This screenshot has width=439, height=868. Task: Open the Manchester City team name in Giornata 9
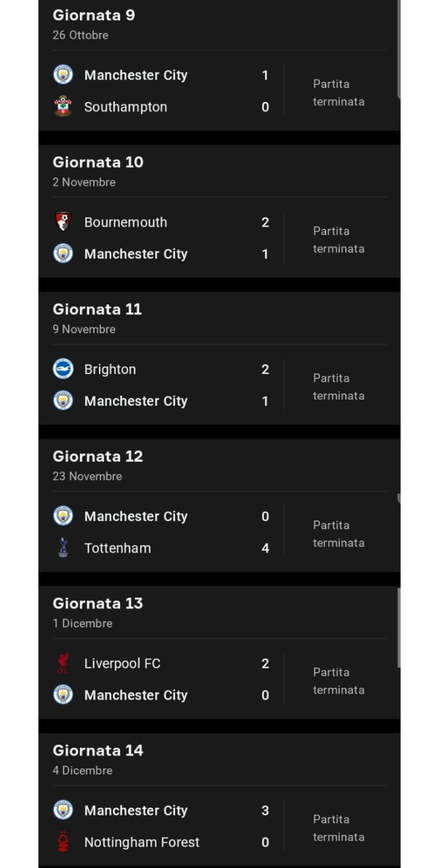pos(135,75)
